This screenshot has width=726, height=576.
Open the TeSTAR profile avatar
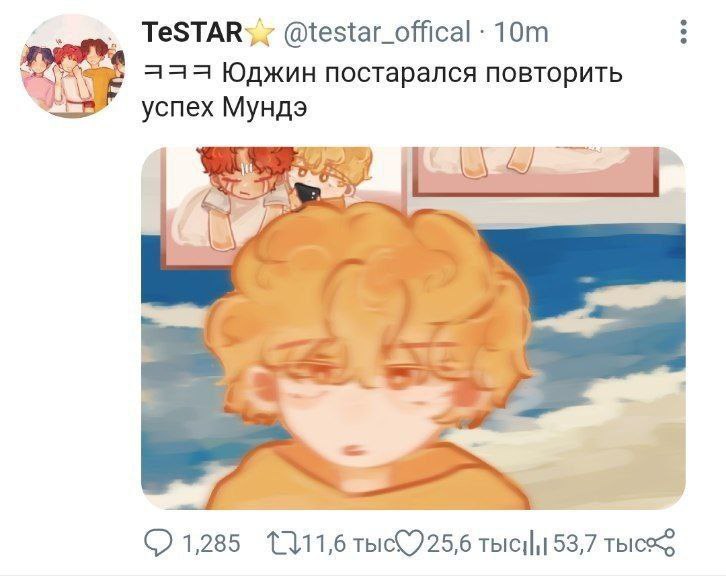coord(72,66)
